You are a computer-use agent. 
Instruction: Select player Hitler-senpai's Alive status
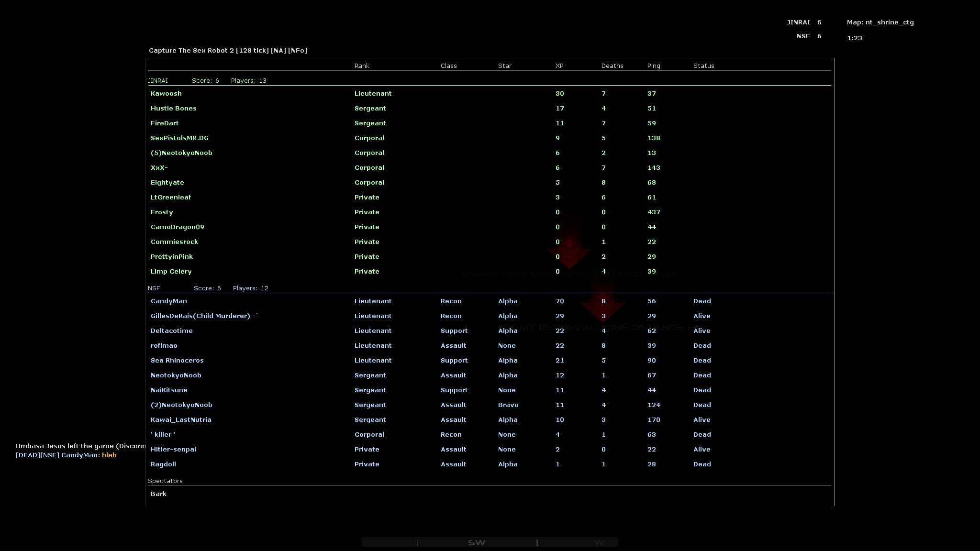(702, 450)
